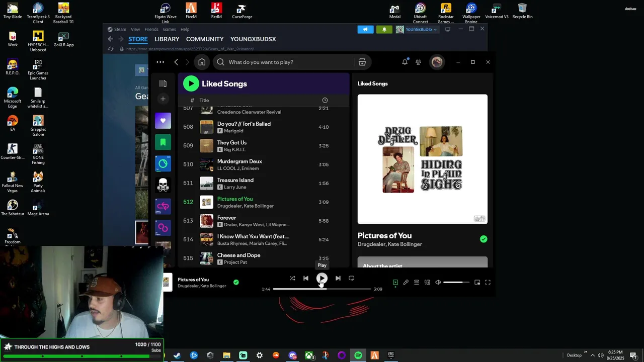The width and height of the screenshot is (644, 362).
Task: Mute Spotify with the speaker icon
Action: click(438, 282)
